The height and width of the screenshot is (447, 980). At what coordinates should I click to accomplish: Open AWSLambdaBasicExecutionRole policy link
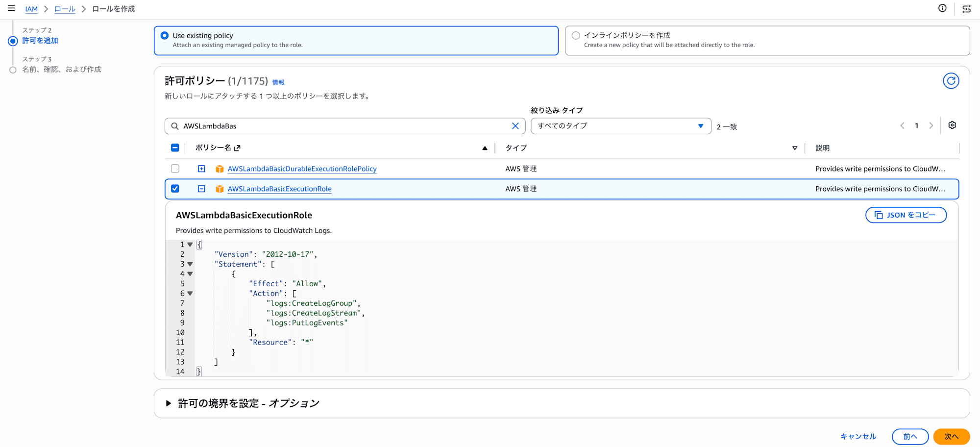tap(279, 189)
